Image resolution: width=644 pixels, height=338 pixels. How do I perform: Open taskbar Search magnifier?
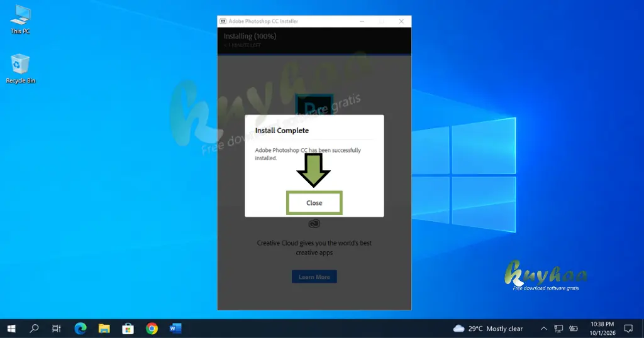coord(35,329)
